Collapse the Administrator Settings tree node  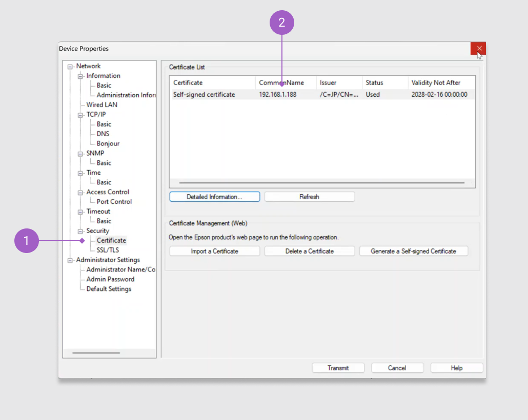pos(70,261)
